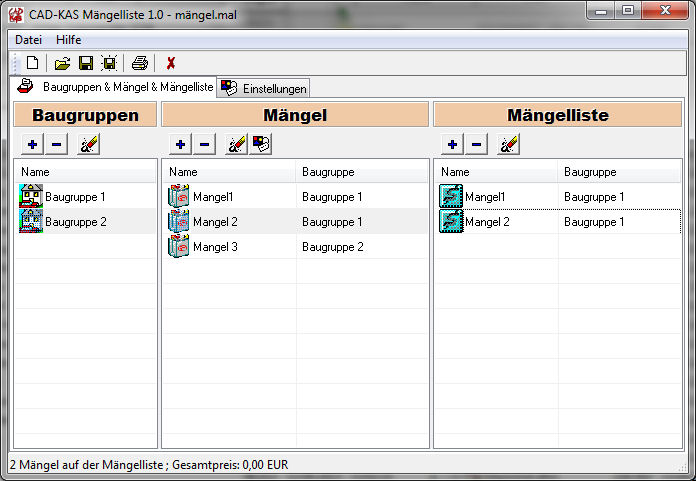Edit the selected Baugruppe with the pencil icon
The image size is (696, 481).
click(88, 145)
